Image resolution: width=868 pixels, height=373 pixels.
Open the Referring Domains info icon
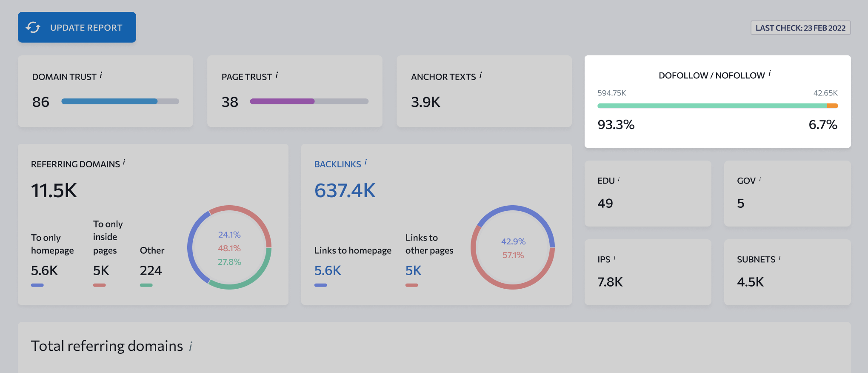[124, 162]
